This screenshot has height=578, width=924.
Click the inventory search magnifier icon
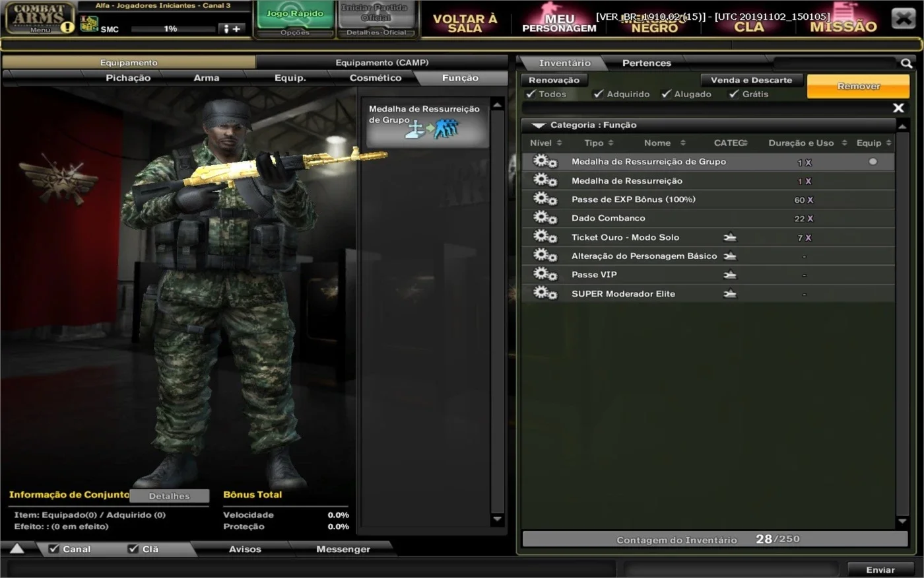[906, 63]
